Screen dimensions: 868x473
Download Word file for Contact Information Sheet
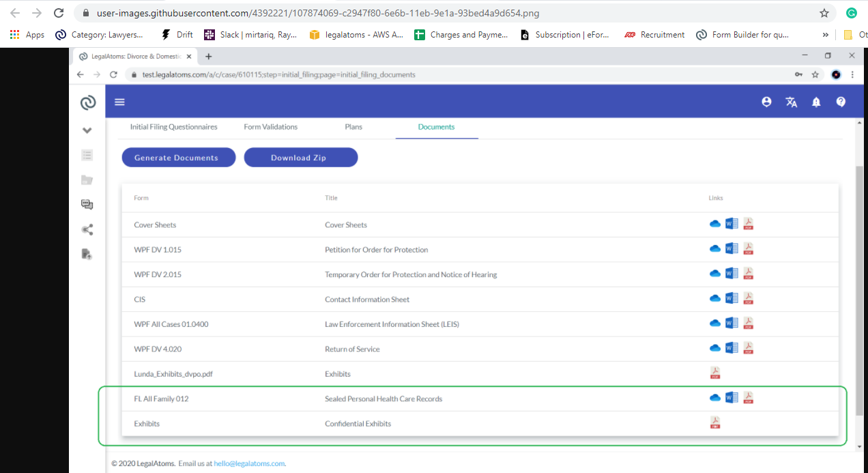click(x=732, y=298)
